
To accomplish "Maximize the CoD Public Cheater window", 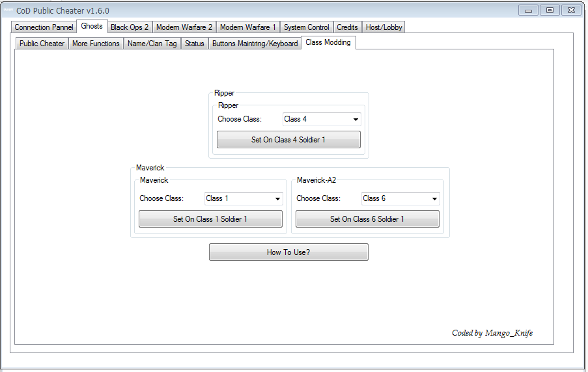I will pos(550,10).
